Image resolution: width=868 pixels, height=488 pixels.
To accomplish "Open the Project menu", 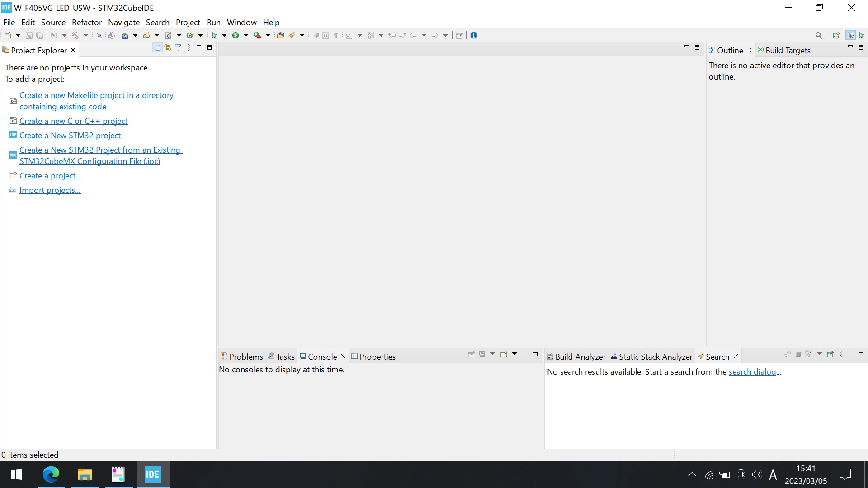I will [188, 22].
